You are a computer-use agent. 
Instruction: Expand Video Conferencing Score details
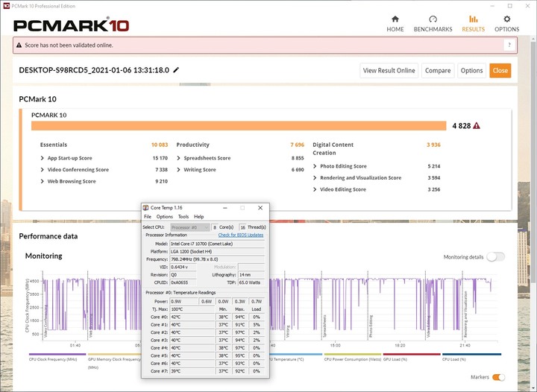(x=42, y=170)
